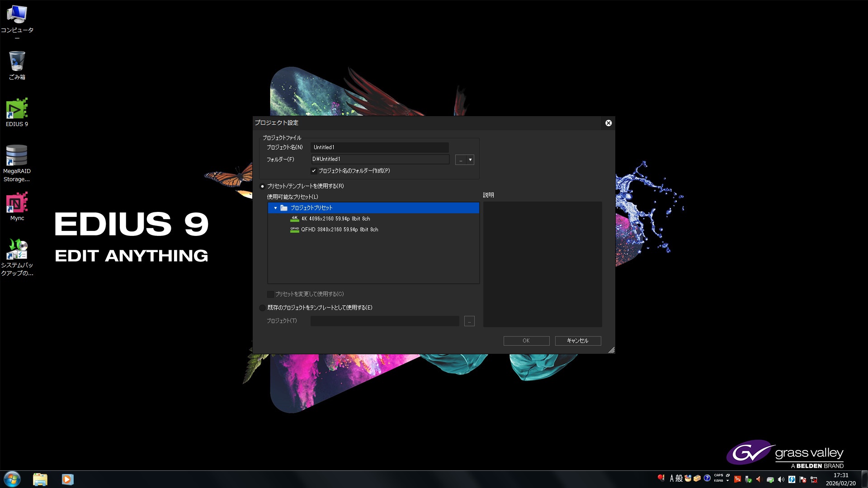Click the volume speaker tray icon
This screenshot has height=488, width=868.
[781, 479]
